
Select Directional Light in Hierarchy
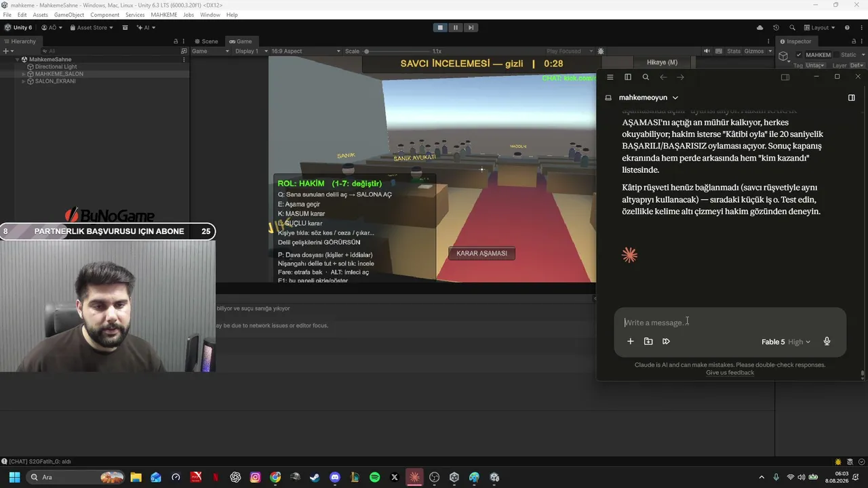56,66
